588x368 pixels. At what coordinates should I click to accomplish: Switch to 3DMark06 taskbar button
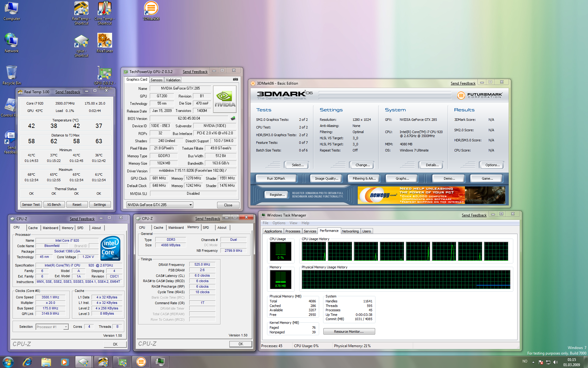click(141, 362)
